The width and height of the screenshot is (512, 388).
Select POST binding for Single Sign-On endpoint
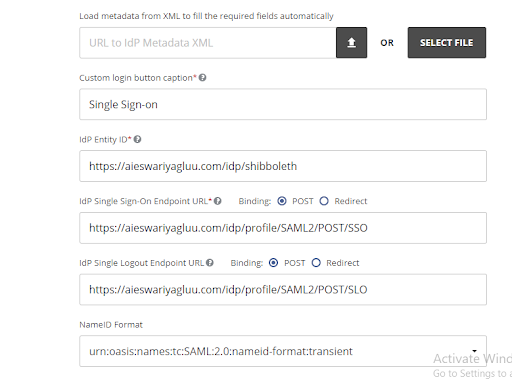[282, 201]
